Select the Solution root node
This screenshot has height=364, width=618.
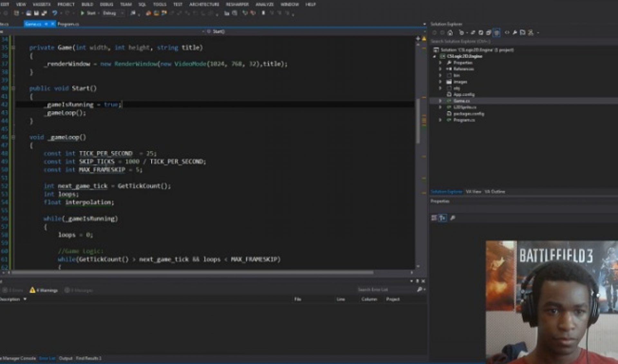[473, 50]
